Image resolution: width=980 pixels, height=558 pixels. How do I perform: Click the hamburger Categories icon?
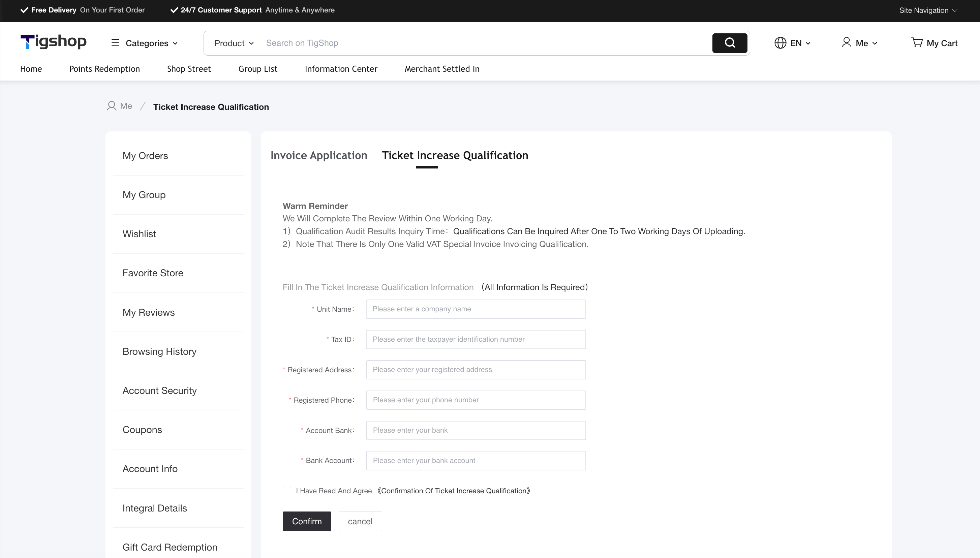(x=115, y=42)
